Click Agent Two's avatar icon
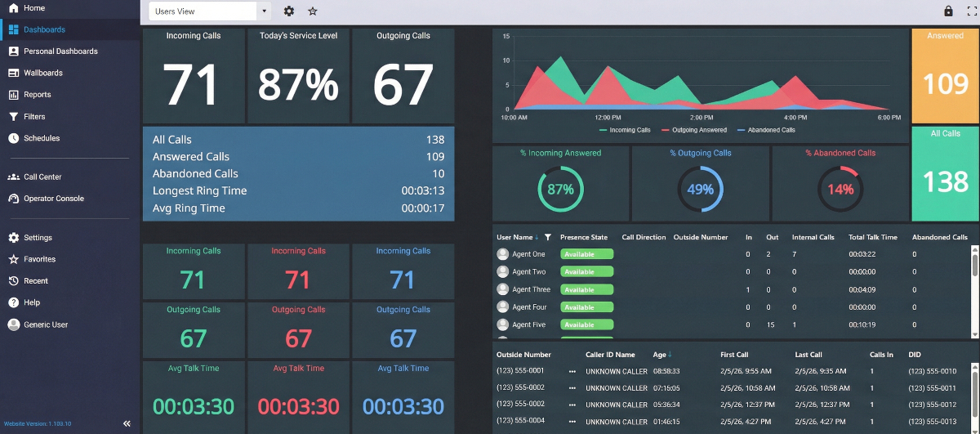This screenshot has height=434, width=980. click(503, 272)
